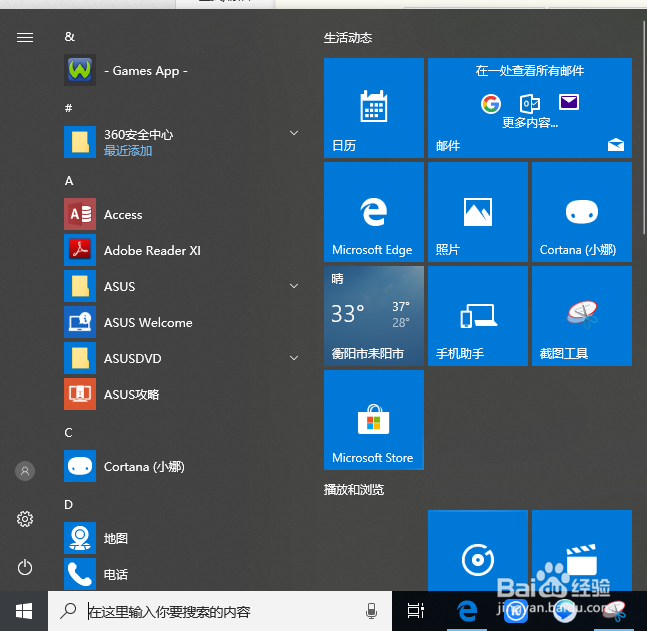This screenshot has width=647, height=631.
Task: Click the 生活动态 group title
Action: coord(348,38)
